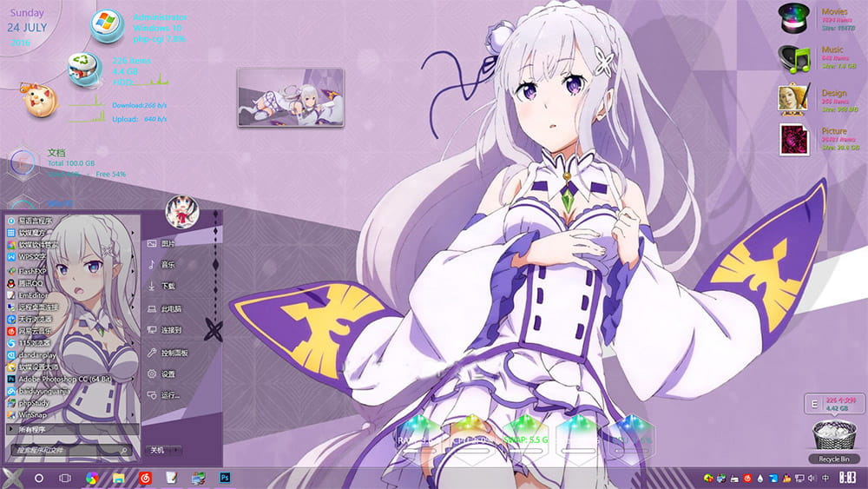Viewport: 868px width, 489px height.
Task: Click the recycle bin storage orb gadget
Action: [85, 69]
